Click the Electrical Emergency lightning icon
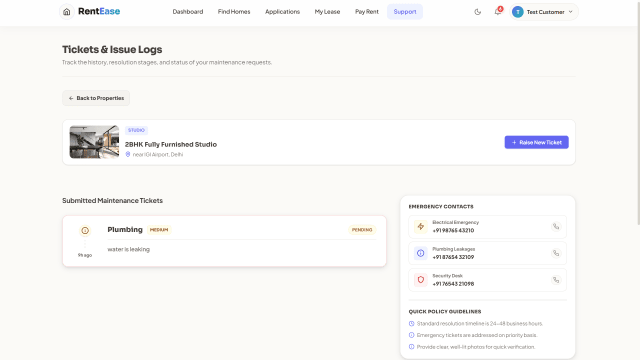 coord(420,227)
